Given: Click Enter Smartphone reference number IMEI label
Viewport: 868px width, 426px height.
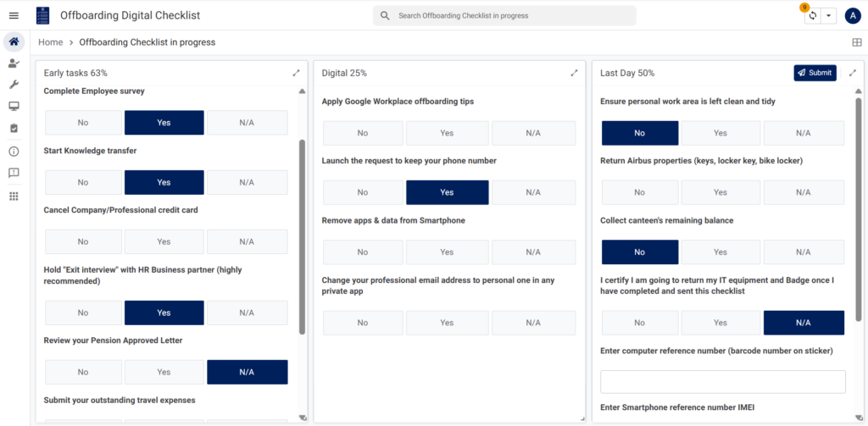Looking at the screenshot, I should [677, 407].
